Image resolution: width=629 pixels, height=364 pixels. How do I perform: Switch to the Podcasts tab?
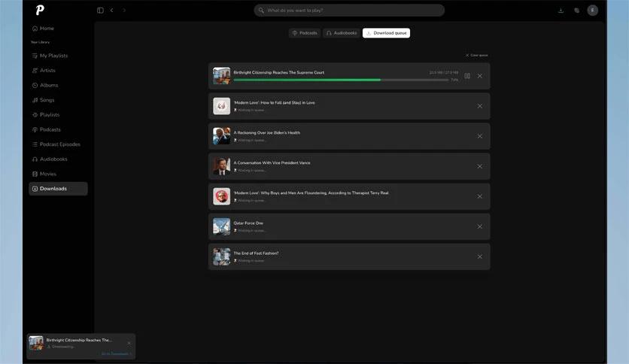(x=305, y=33)
